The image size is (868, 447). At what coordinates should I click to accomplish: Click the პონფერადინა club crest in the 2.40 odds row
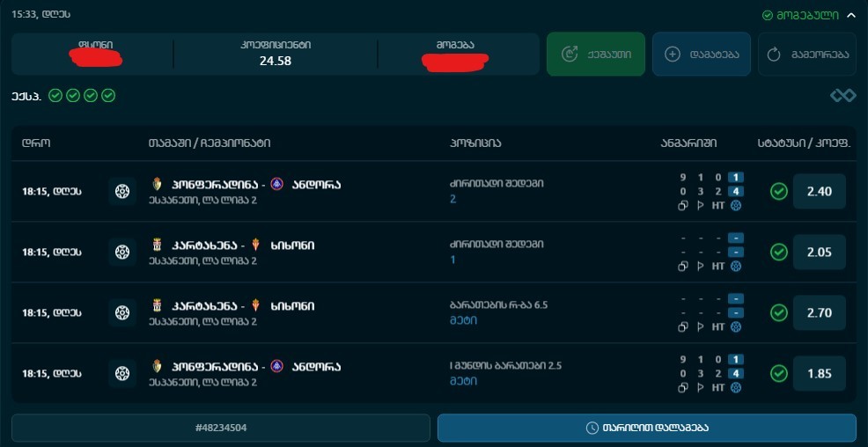157,184
